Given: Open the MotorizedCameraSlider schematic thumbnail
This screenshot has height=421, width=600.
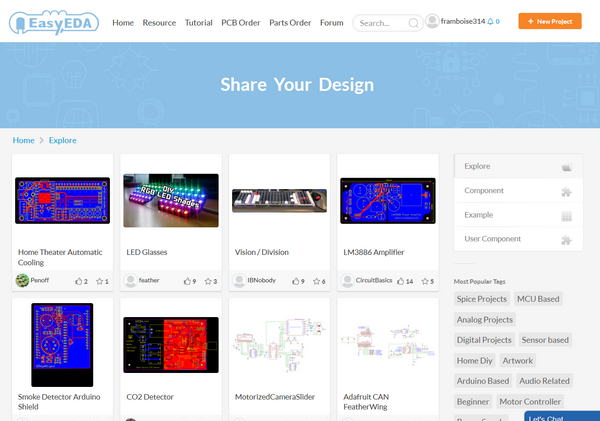Looking at the screenshot, I should (279, 344).
